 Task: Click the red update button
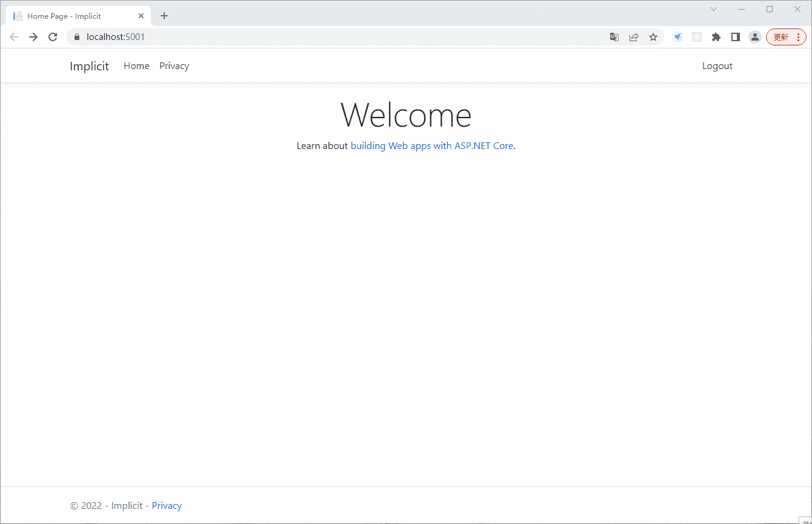point(786,37)
